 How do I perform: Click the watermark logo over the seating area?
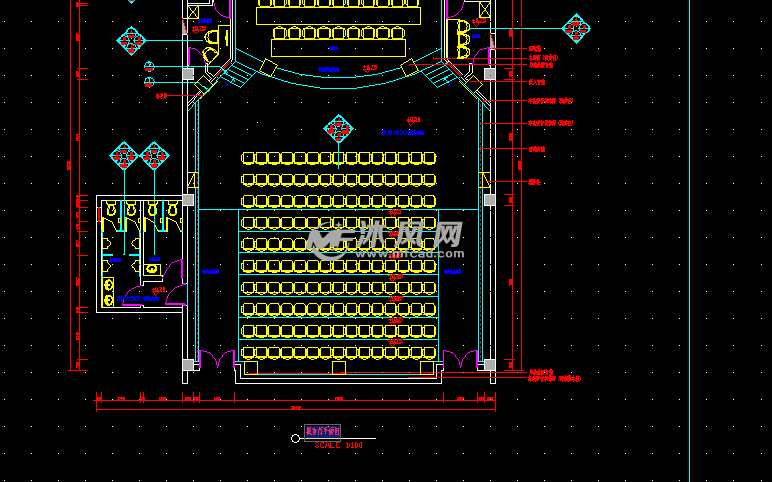tap(385, 238)
